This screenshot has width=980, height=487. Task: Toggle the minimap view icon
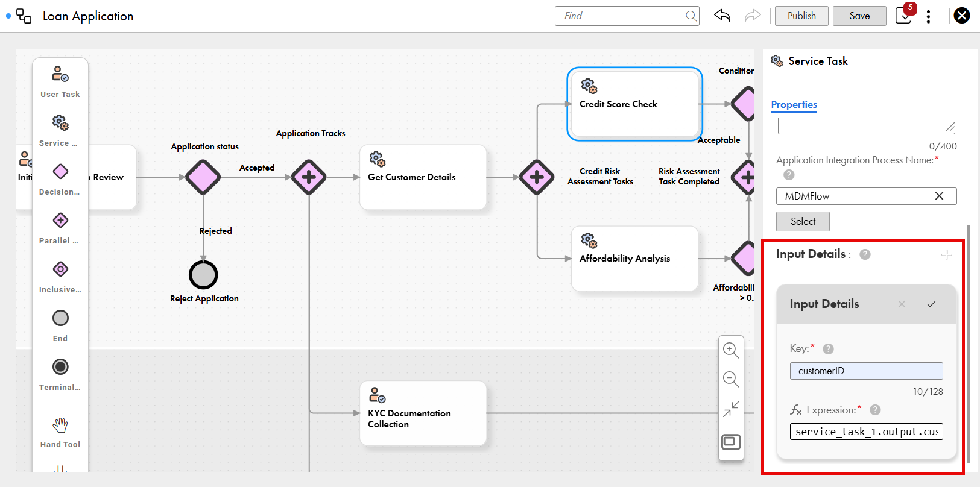731,442
